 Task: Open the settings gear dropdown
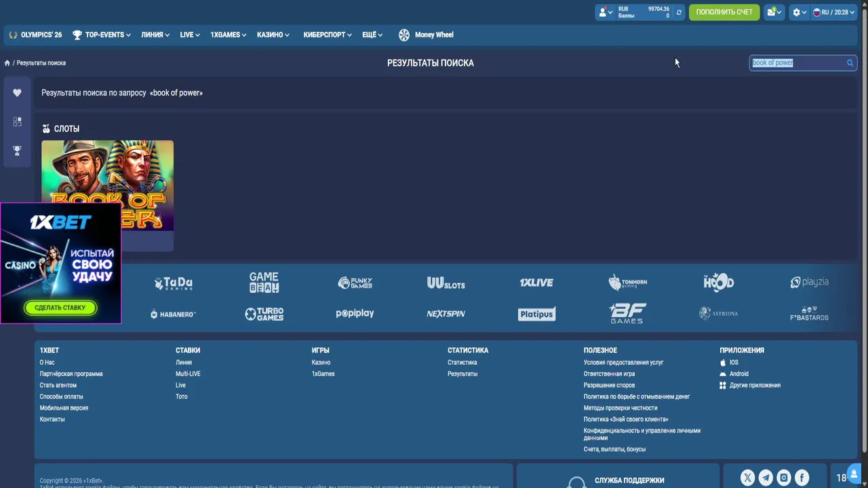(800, 12)
